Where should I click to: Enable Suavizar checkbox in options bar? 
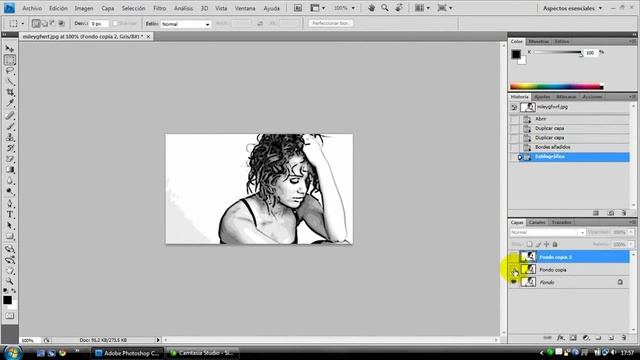click(x=115, y=24)
